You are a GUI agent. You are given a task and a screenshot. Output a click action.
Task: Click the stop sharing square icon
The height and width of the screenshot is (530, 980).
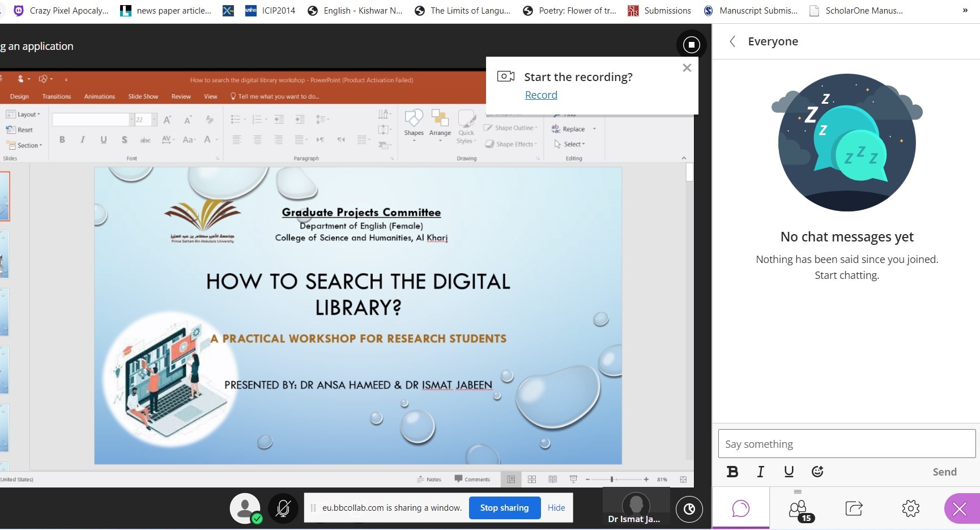tap(691, 45)
